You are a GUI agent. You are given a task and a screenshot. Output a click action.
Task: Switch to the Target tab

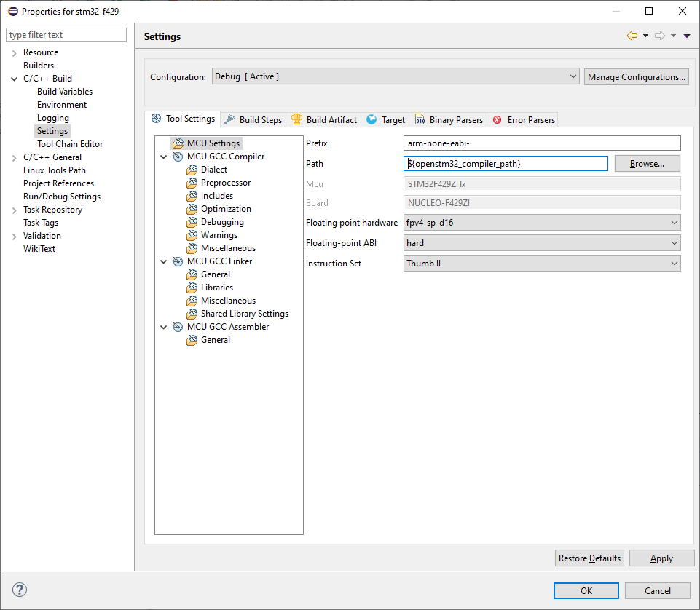pos(386,119)
